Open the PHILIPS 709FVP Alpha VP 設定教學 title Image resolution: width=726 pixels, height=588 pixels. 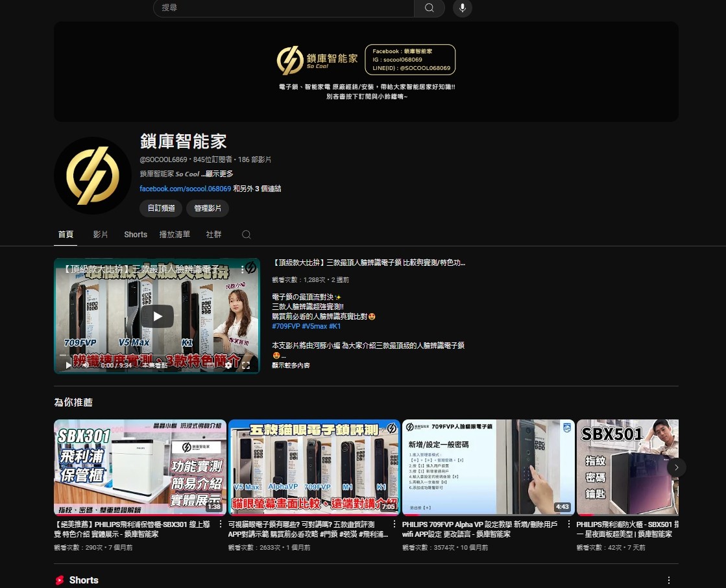click(x=479, y=529)
